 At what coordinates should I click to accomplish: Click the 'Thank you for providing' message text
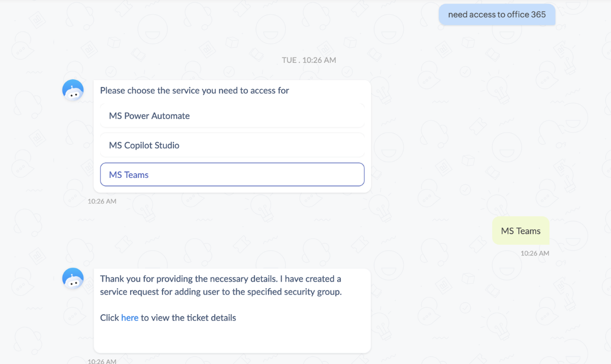[221, 285]
